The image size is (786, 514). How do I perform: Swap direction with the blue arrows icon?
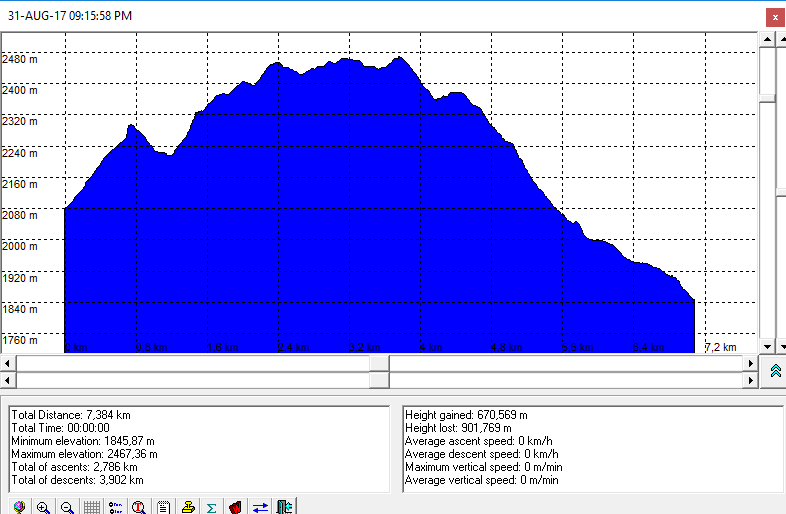point(260,507)
